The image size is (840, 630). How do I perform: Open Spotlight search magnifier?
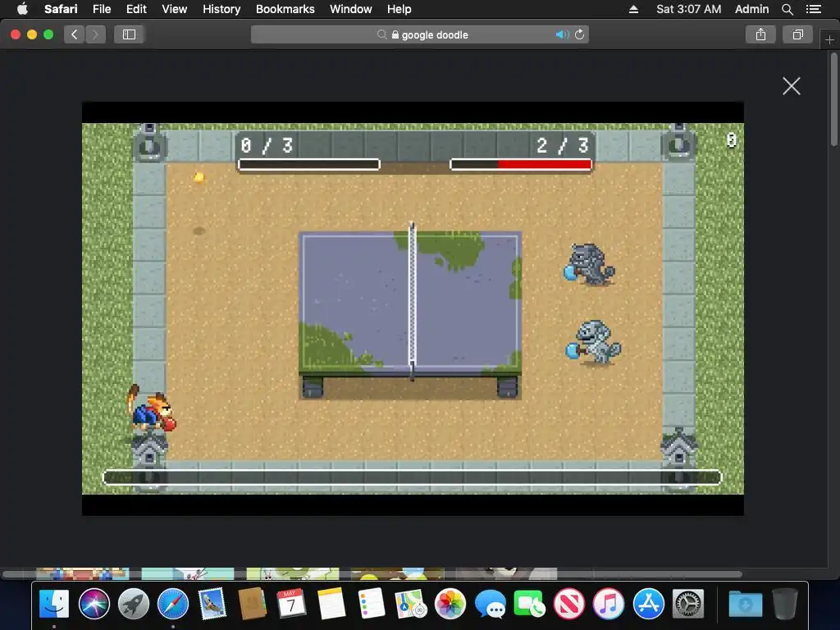point(787,9)
